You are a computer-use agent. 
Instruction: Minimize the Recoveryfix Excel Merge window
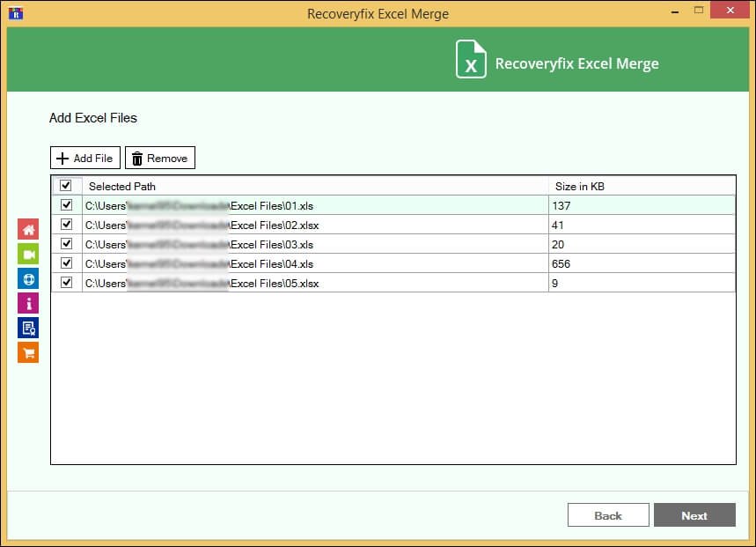click(675, 11)
